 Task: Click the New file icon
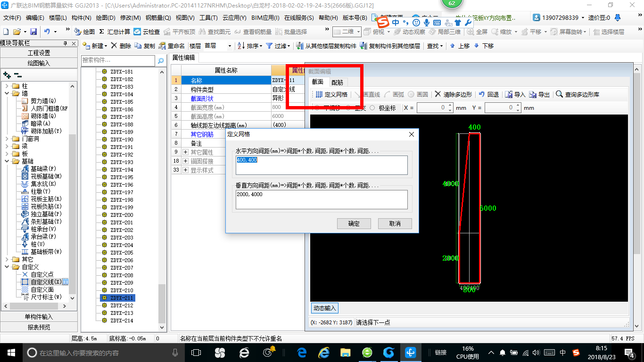pyautogui.click(x=6, y=32)
